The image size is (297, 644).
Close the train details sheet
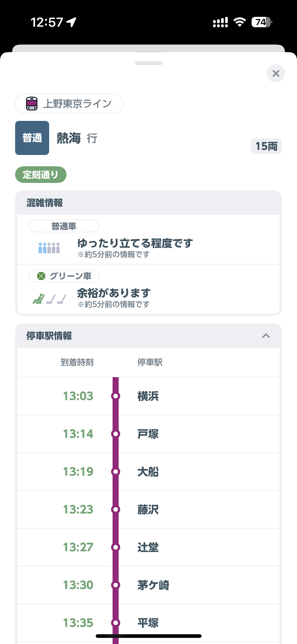275,74
